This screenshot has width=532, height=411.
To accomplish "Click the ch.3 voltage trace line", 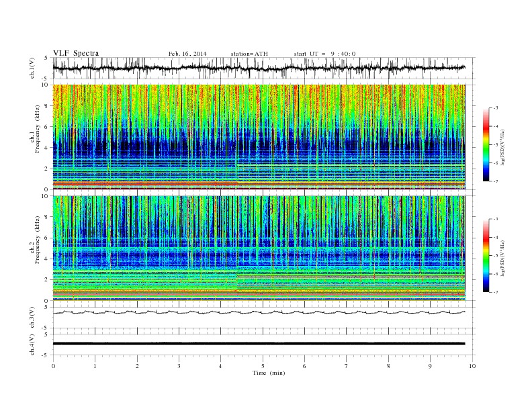I will coord(259,312).
